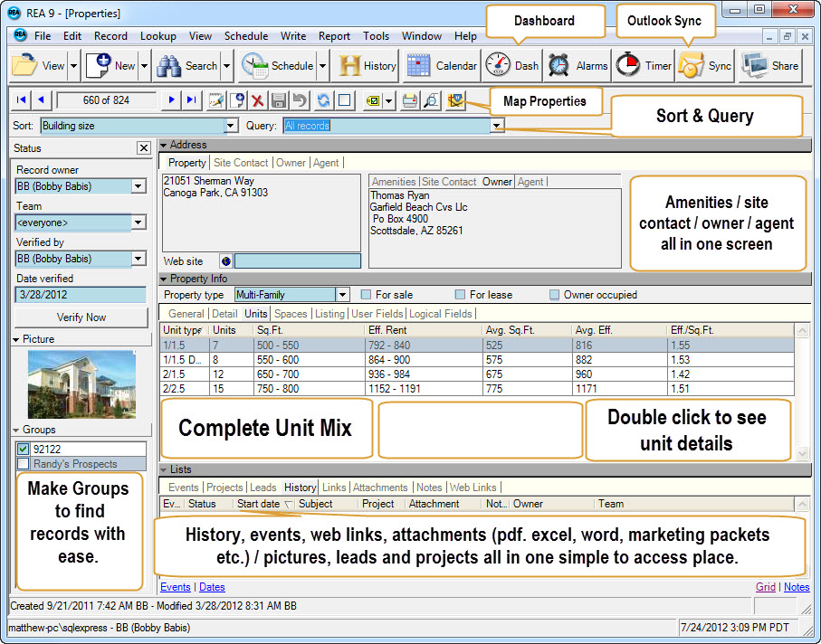The width and height of the screenshot is (821, 644).
Task: Open web site globe icon
Action: coord(226,261)
